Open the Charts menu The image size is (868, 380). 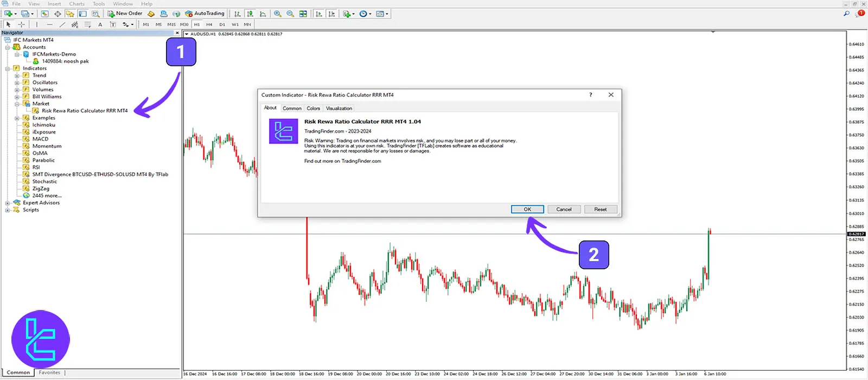[x=76, y=4]
